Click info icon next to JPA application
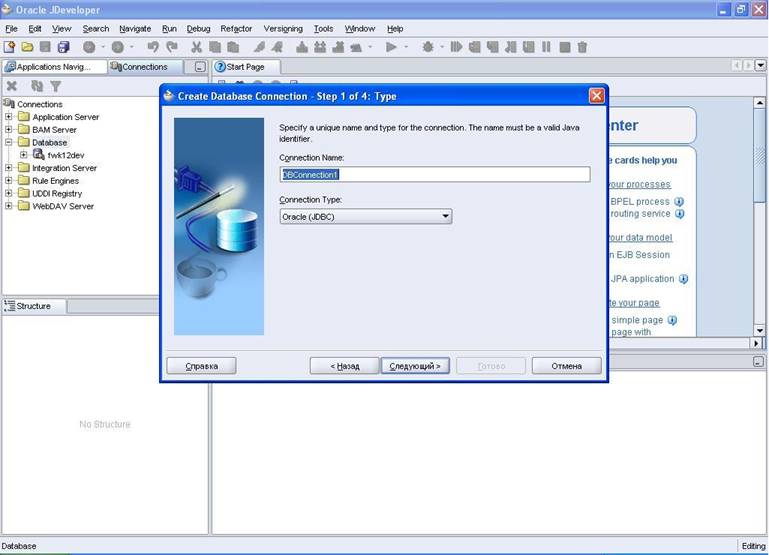Image resolution: width=769 pixels, height=555 pixels. (683, 279)
